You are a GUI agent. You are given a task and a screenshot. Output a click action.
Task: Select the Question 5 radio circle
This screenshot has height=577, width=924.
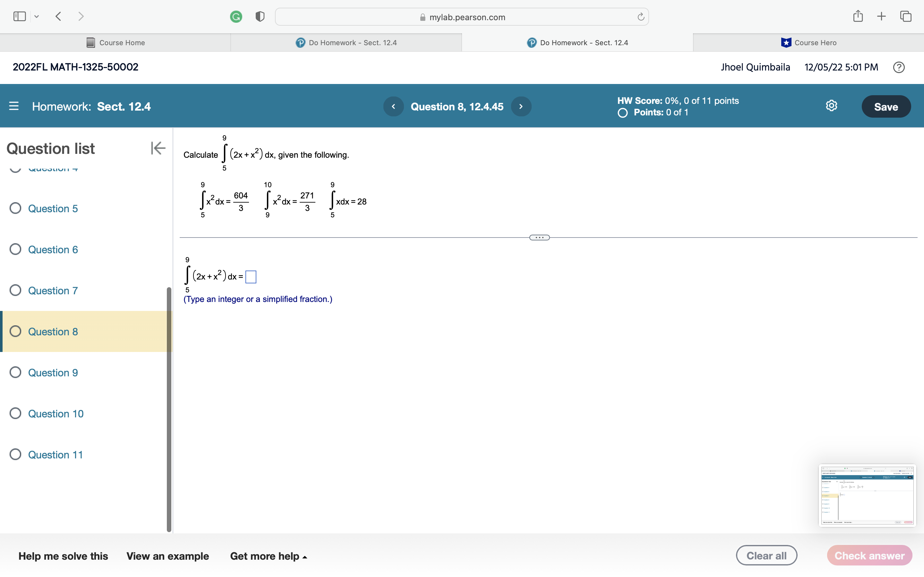click(x=15, y=208)
